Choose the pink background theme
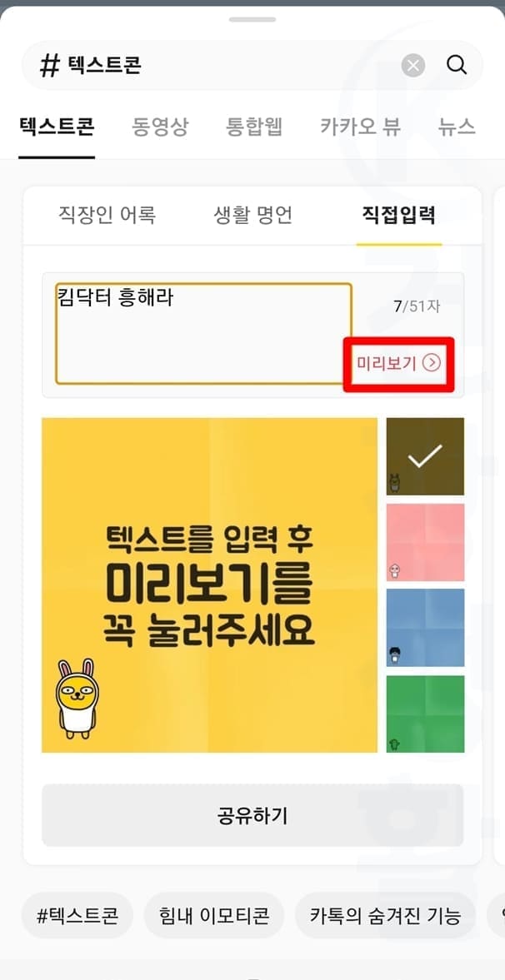505x980 pixels. click(x=425, y=542)
